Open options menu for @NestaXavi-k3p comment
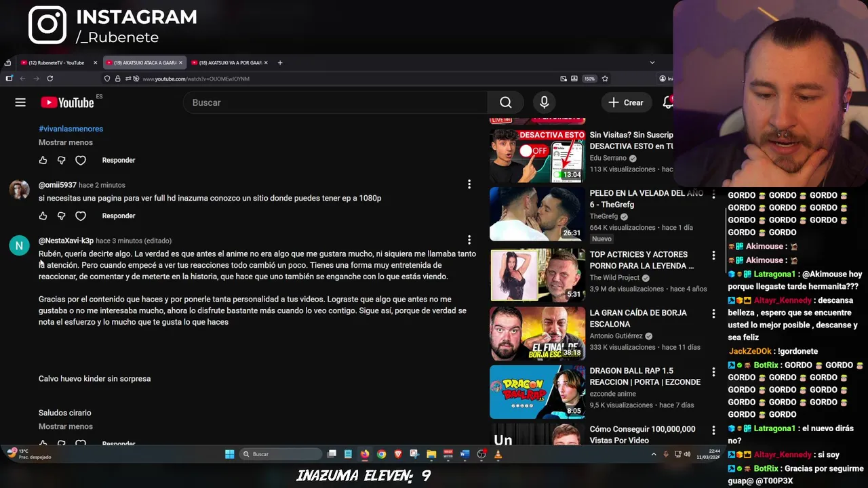The height and width of the screenshot is (488, 868). (469, 240)
